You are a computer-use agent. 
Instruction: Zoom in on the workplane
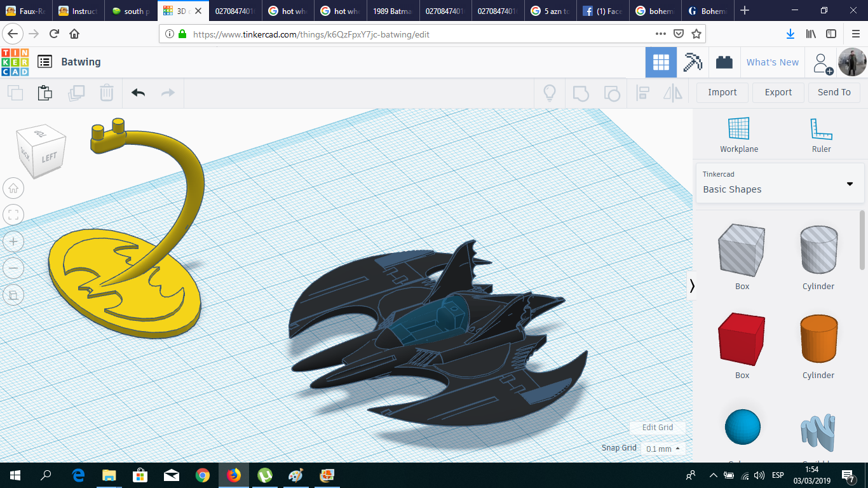coord(13,241)
